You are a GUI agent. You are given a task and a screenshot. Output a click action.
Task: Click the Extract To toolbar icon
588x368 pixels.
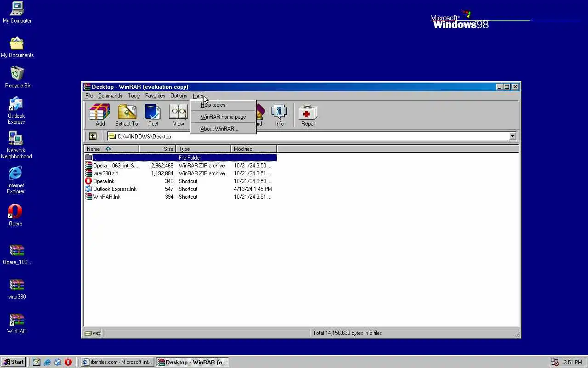coord(127,115)
